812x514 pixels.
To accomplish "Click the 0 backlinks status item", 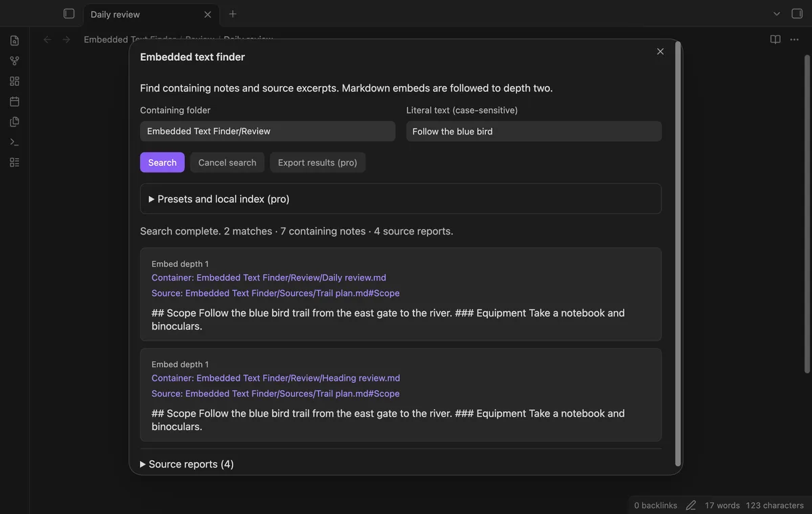I will 656,505.
